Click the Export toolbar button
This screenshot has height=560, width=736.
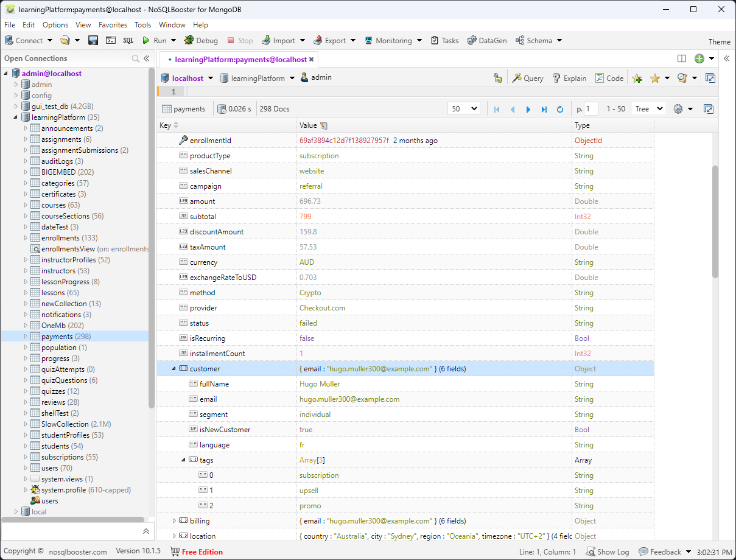click(330, 41)
